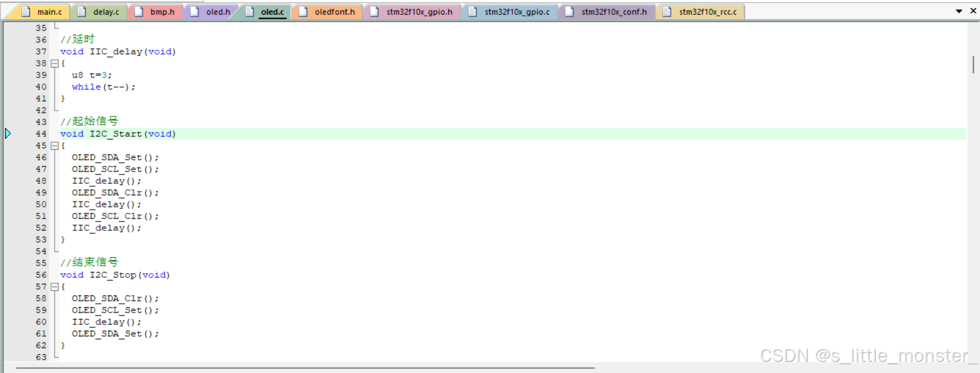980x373 pixels.
Task: Click the file icon on stm32f10x_conf.h tab
Action: pos(569,12)
